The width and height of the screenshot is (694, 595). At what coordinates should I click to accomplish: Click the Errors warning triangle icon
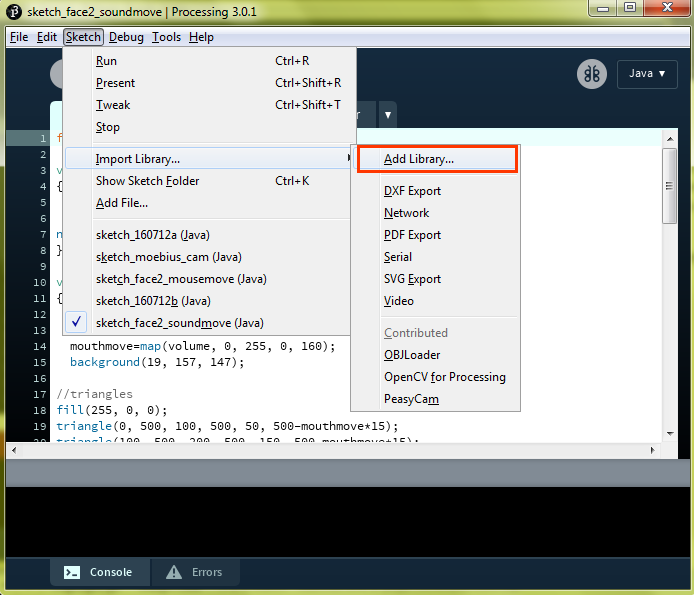[x=174, y=572]
